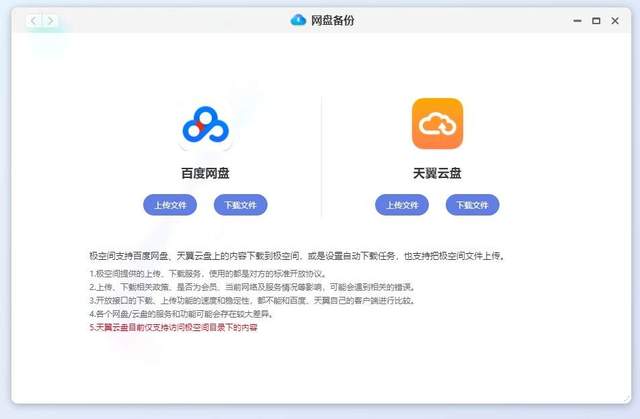
Task: Click the intro line starting 极空间支持百度网盘
Action: click(x=298, y=256)
